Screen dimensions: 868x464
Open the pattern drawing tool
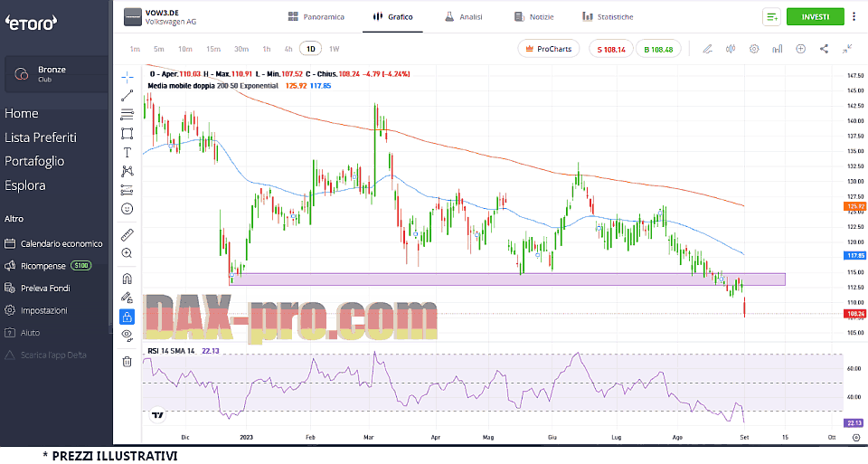(127, 171)
